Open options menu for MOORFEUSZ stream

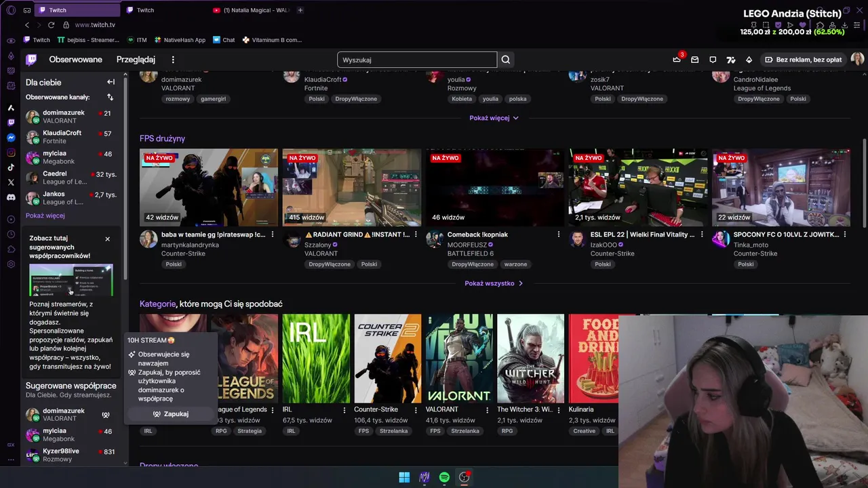(559, 235)
